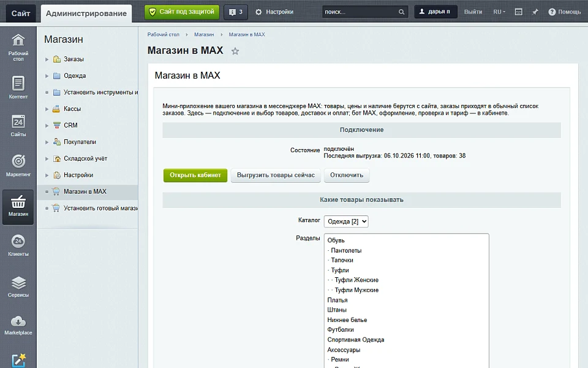Open the Контент sidebar section
588x368 pixels.
point(18,88)
